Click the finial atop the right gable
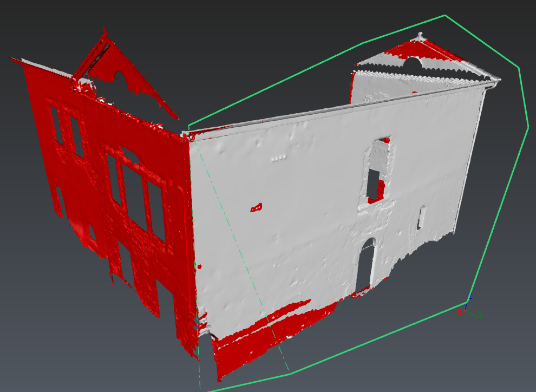 (x=420, y=36)
